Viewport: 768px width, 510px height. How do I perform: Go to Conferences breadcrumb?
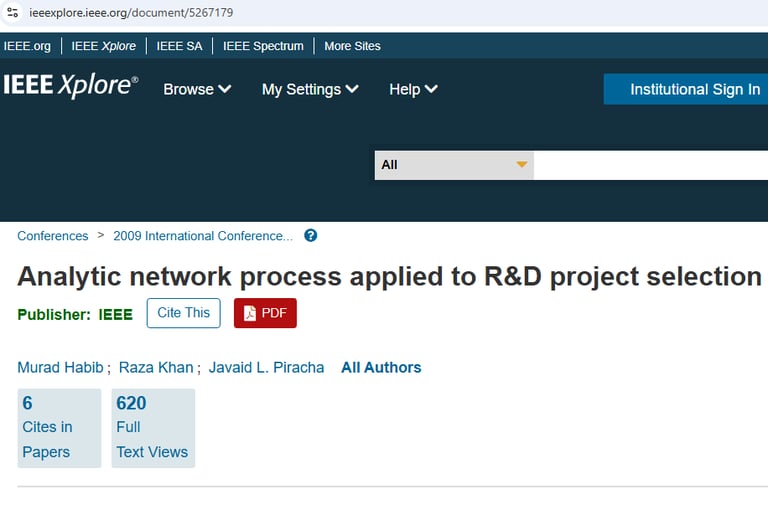(x=53, y=236)
